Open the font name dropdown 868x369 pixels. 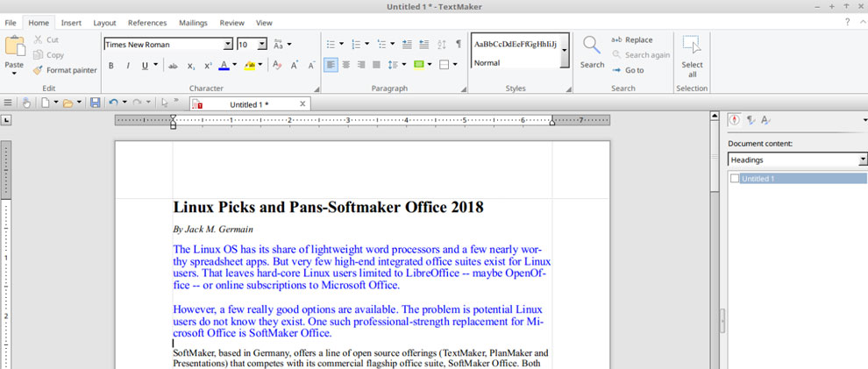[228, 44]
